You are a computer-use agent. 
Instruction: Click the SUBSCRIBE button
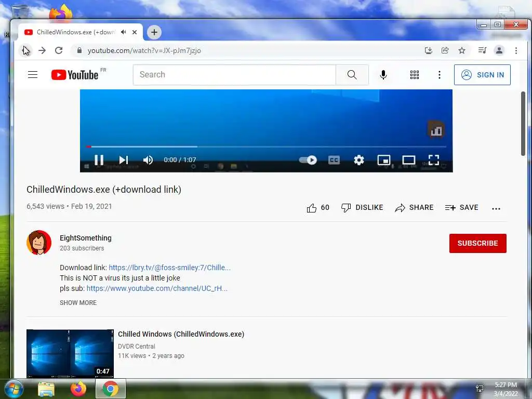click(478, 243)
